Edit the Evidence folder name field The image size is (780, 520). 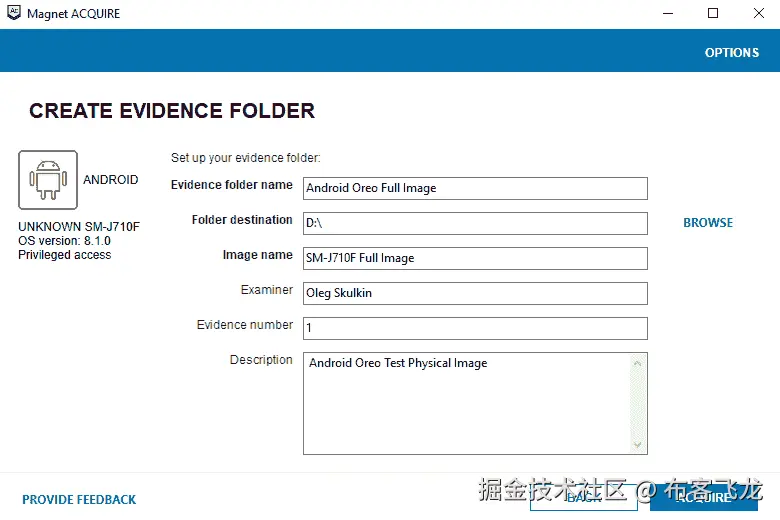[x=475, y=188]
